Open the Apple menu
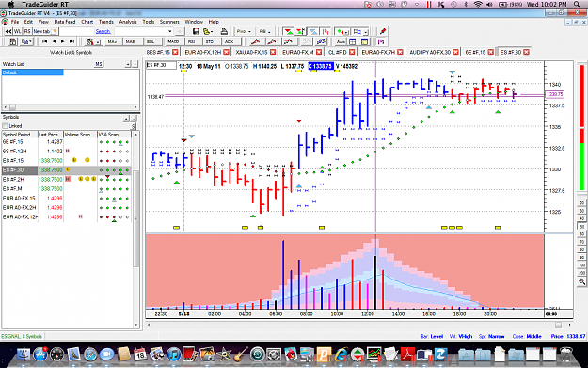Screen dimensions: 588x368 coord(11,4)
